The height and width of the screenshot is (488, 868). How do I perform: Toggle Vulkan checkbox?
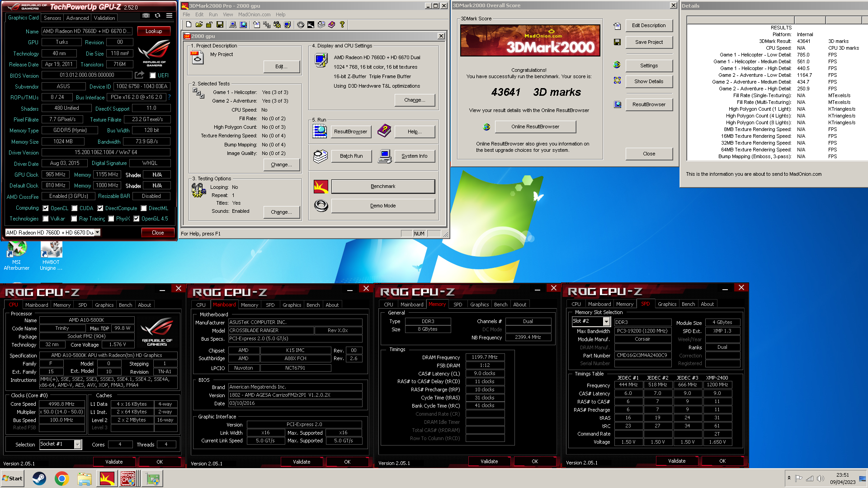coord(46,219)
